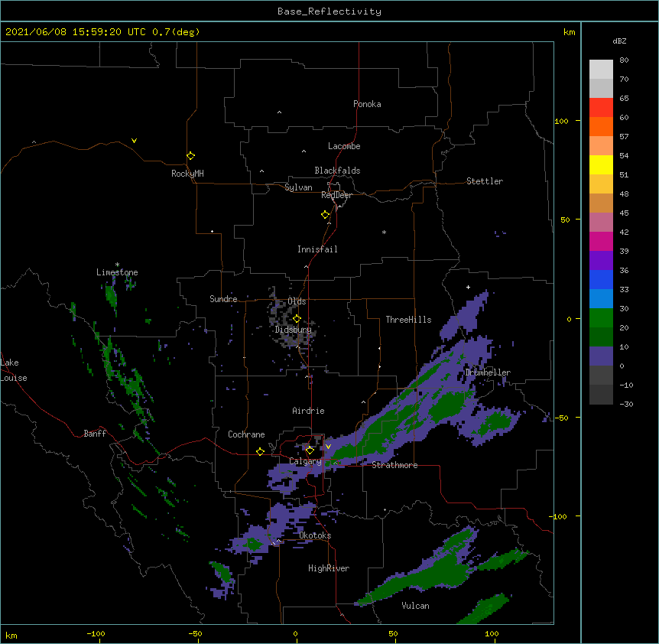The width and height of the screenshot is (659, 644).
Task: Click the Base_Reflectivity title text
Action: coord(329,11)
